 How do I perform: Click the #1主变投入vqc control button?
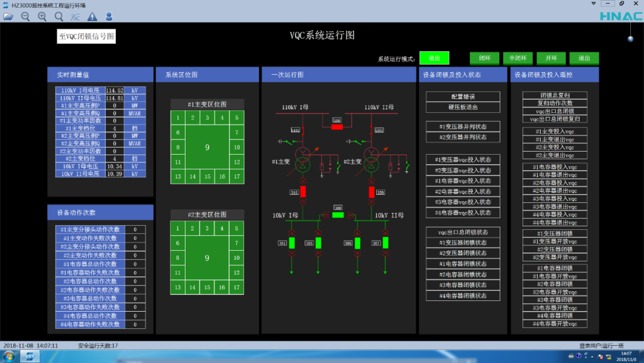pyautogui.click(x=555, y=131)
